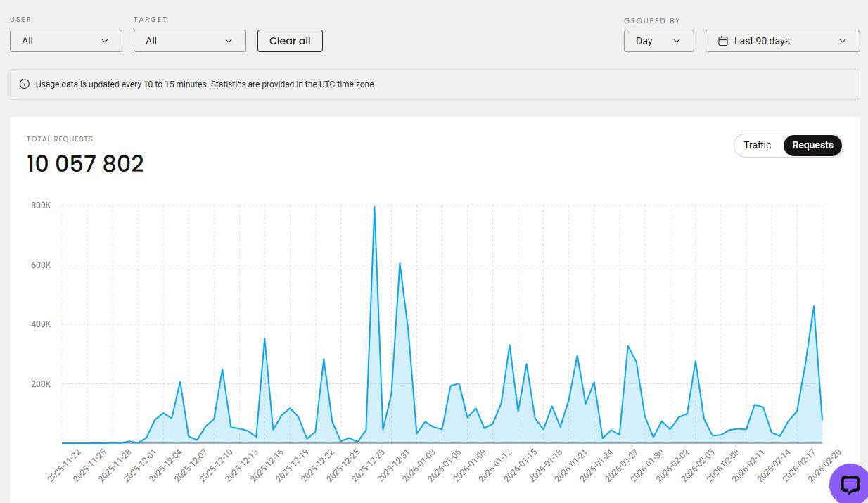
Task: Click the chevron arrow beside Last 90 days
Action: pos(843,41)
